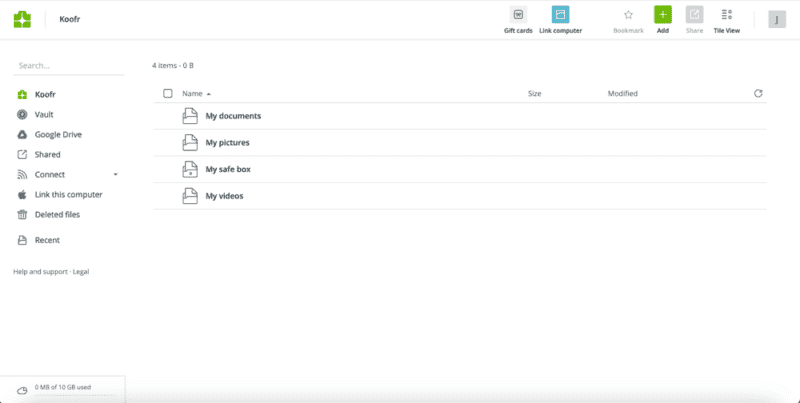Focus the Search input field
The height and width of the screenshot is (403, 800).
click(68, 66)
